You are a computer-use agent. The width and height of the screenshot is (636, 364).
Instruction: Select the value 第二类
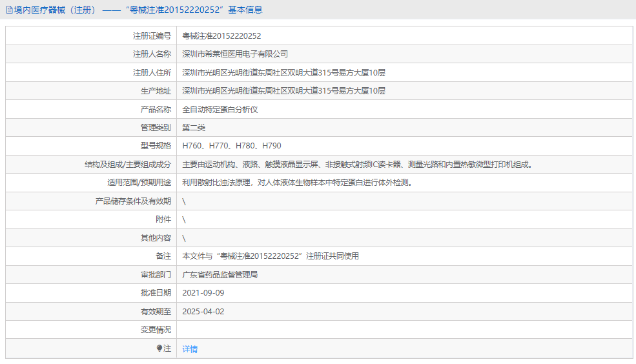pyautogui.click(x=194, y=128)
